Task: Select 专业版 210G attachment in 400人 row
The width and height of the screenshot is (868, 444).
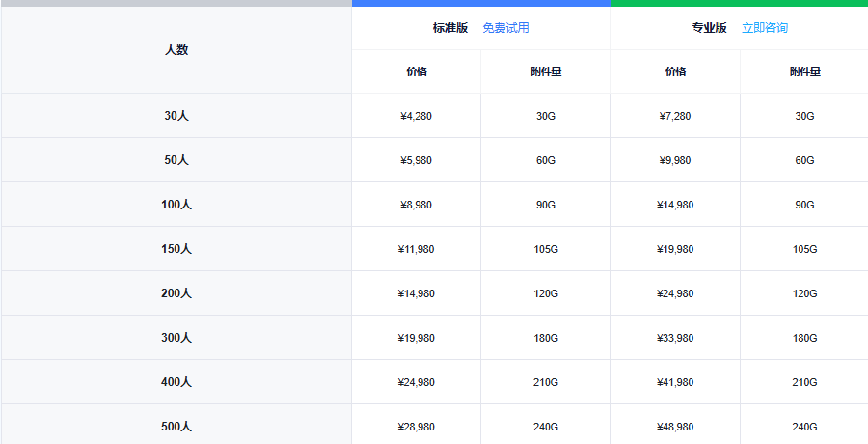Action: [805, 382]
